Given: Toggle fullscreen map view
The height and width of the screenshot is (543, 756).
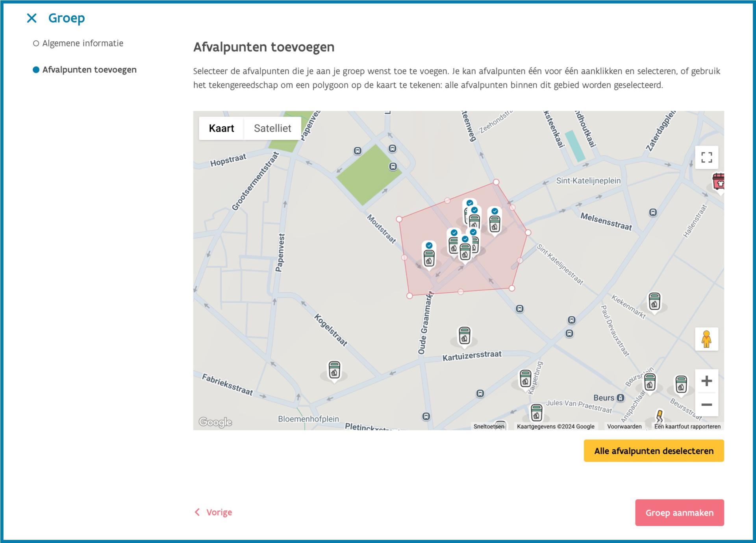Looking at the screenshot, I should point(706,157).
